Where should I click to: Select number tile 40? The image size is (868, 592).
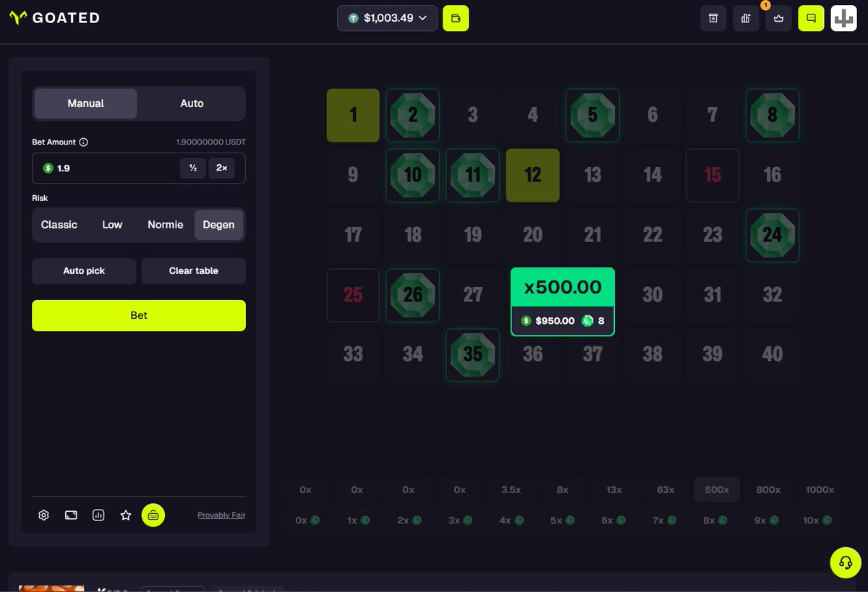pos(773,355)
